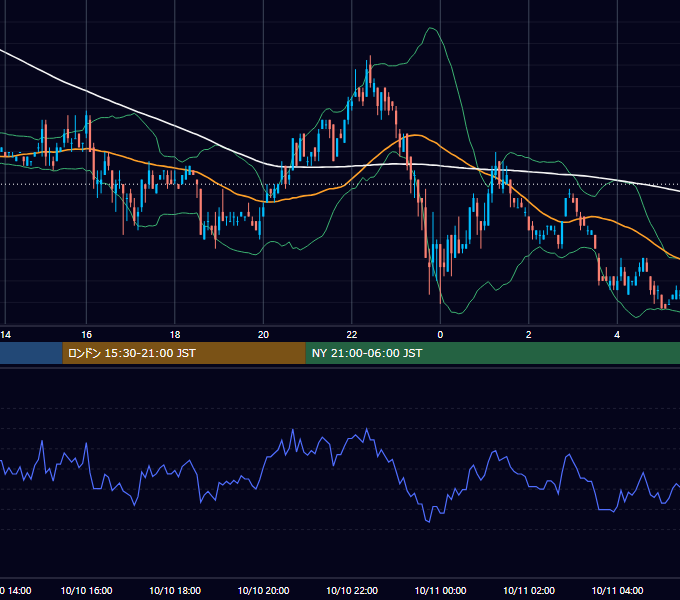
Task: Select the 22 hour label on price chart axis
Action: click(x=352, y=335)
